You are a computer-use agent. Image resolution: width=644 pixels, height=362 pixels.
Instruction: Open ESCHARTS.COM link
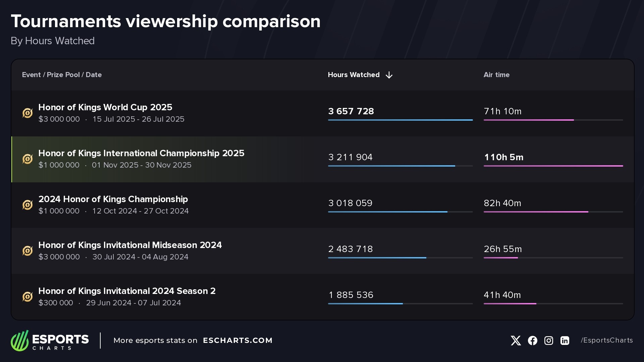tap(237, 341)
